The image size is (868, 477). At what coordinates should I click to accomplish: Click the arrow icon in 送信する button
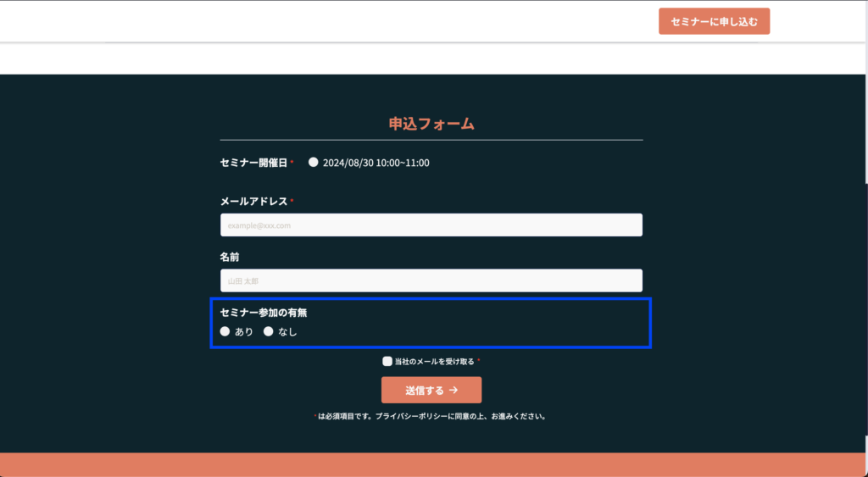453,391
